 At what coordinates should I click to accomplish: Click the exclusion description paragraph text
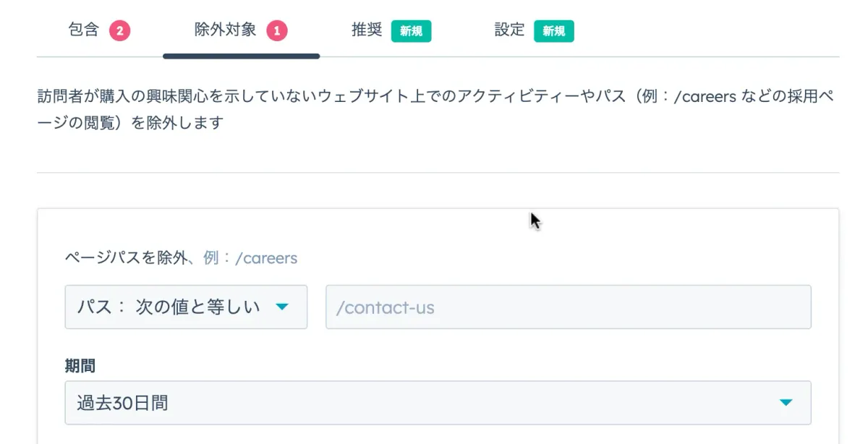coord(434,96)
